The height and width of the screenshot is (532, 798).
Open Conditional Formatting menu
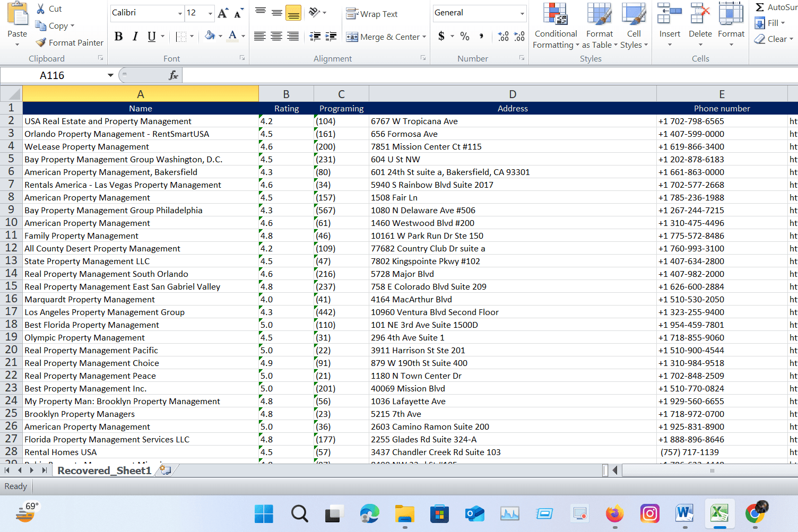point(556,26)
